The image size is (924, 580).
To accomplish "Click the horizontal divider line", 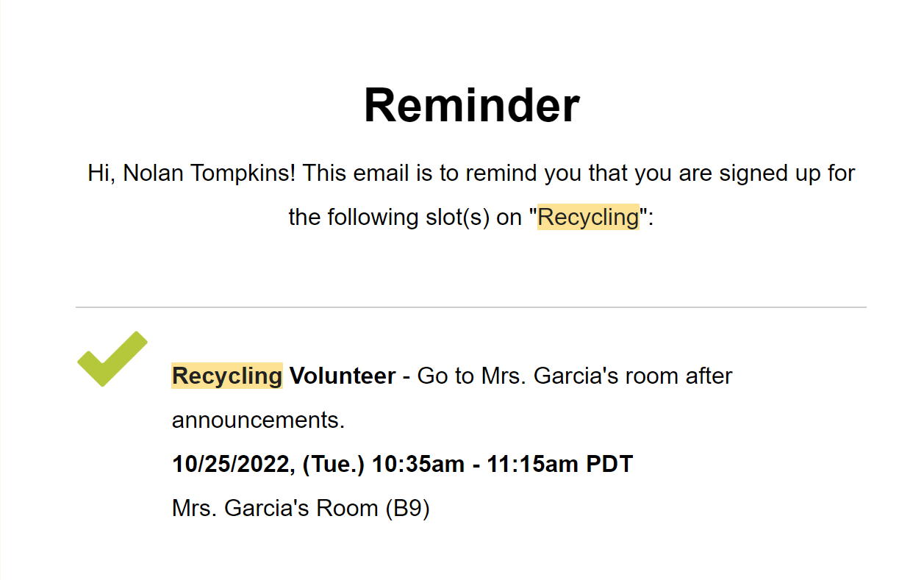I will tap(470, 307).
